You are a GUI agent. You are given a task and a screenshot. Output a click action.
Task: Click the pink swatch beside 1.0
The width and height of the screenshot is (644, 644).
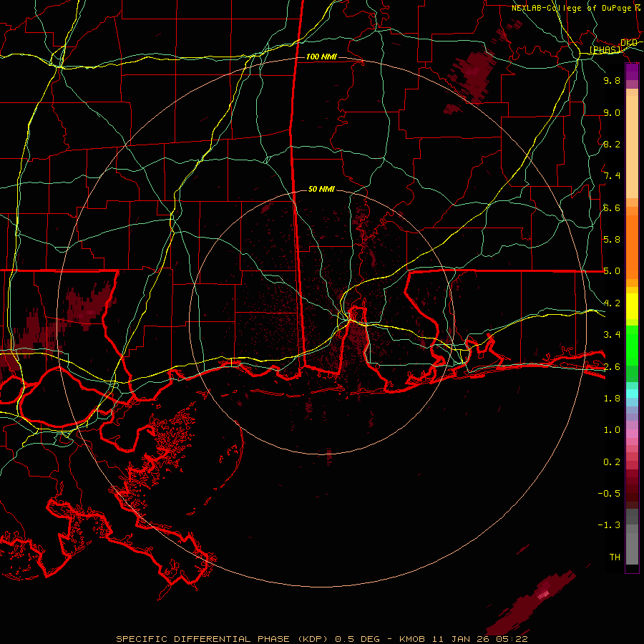click(x=632, y=434)
